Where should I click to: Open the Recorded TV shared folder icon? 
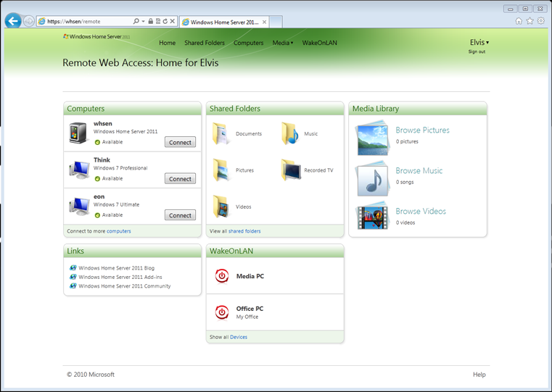coord(291,170)
